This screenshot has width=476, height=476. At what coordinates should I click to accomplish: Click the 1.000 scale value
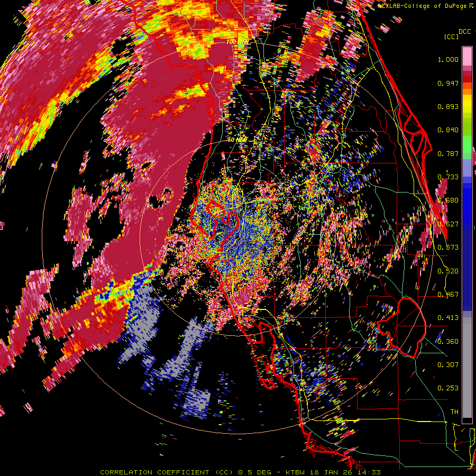point(448,59)
